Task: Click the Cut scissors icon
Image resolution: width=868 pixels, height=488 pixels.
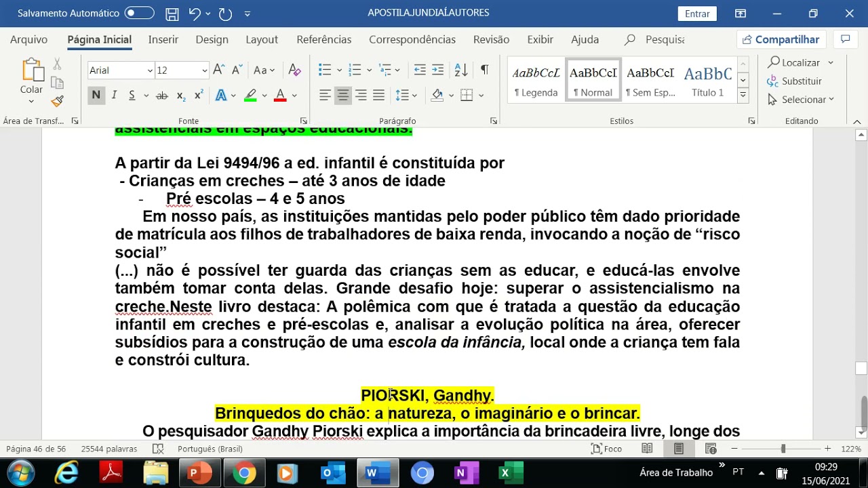Action: pos(57,64)
